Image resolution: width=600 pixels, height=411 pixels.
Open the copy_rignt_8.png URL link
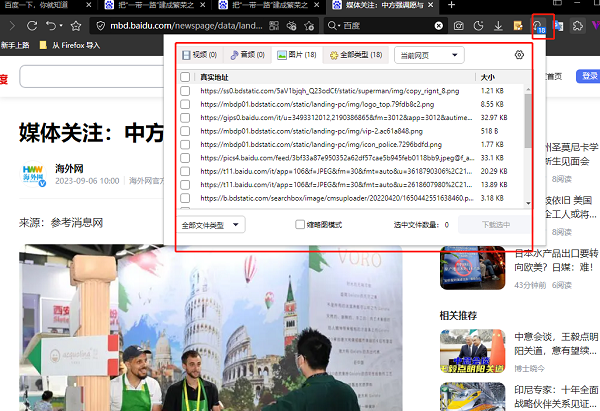(329, 91)
